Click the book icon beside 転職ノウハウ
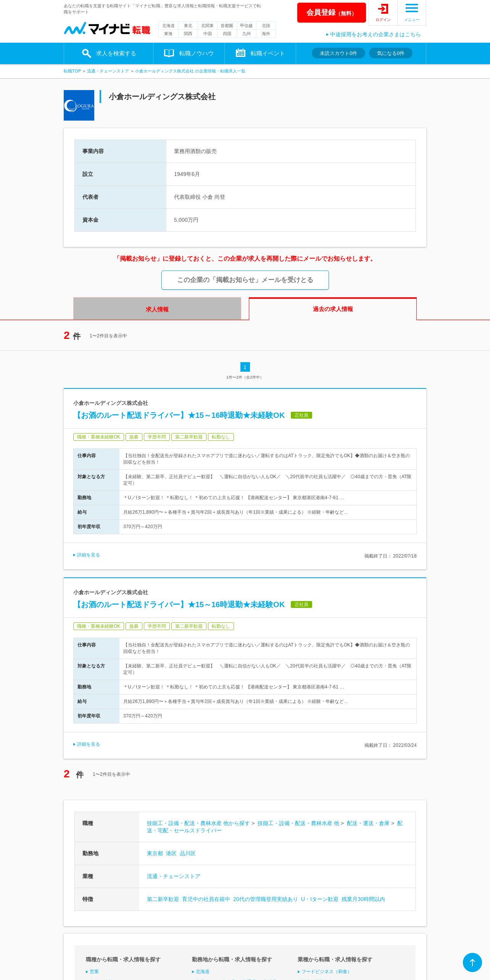Image resolution: width=490 pixels, height=980 pixels. tap(169, 53)
